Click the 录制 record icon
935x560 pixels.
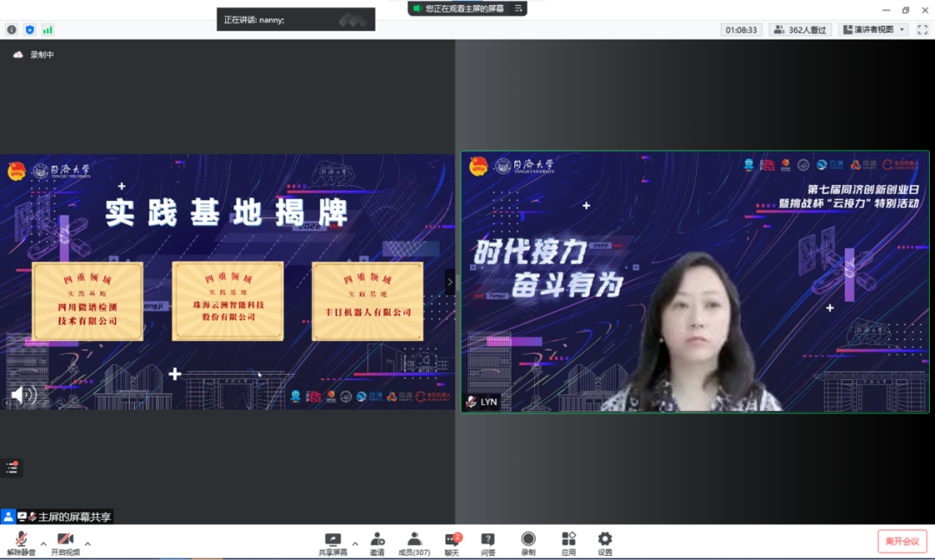(x=528, y=543)
